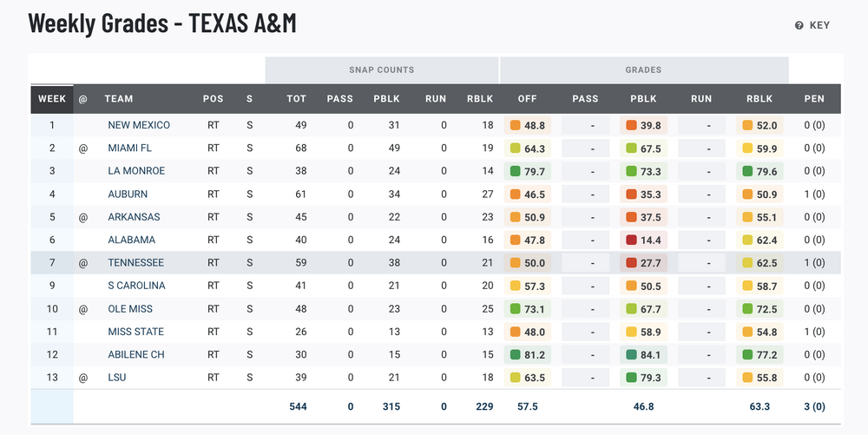Click the question mark icon beside KEY

[x=799, y=26]
